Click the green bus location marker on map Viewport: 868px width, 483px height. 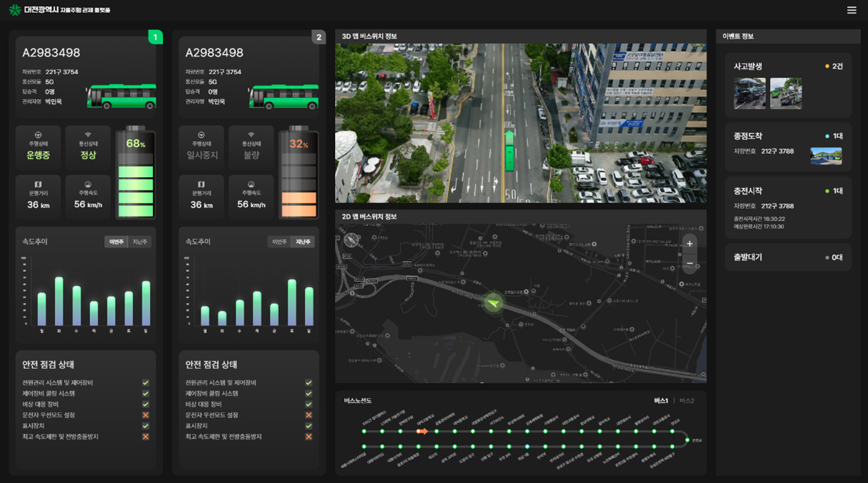(493, 303)
